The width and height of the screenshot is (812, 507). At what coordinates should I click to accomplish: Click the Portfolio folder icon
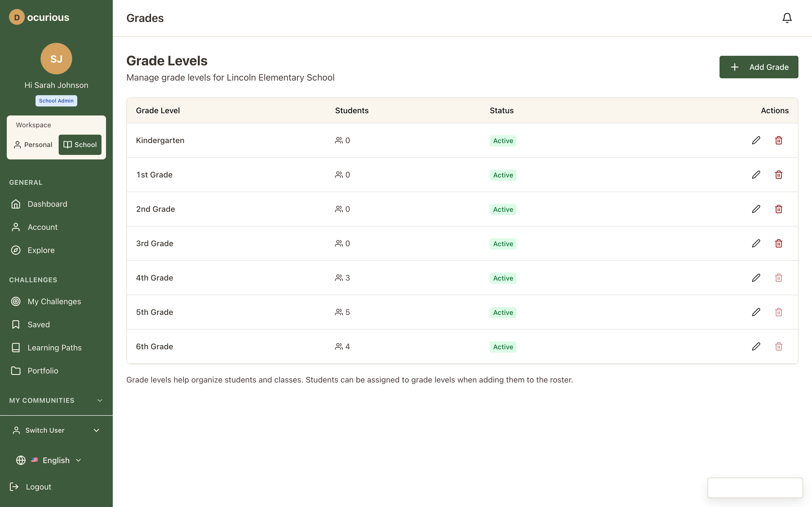[x=16, y=370]
